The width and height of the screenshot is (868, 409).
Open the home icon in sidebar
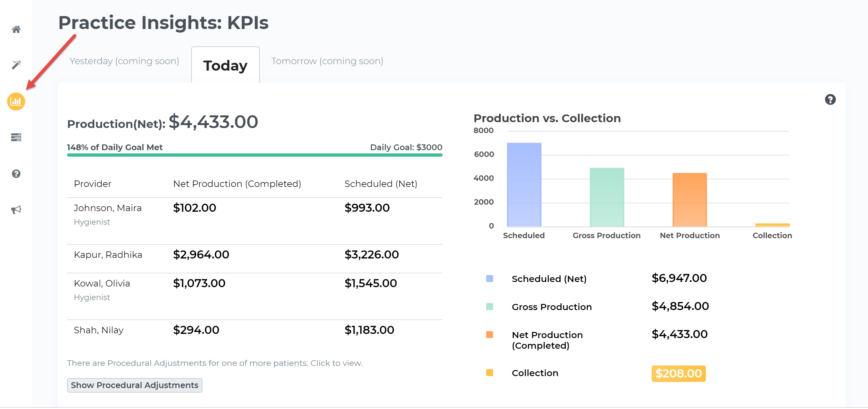click(x=16, y=30)
